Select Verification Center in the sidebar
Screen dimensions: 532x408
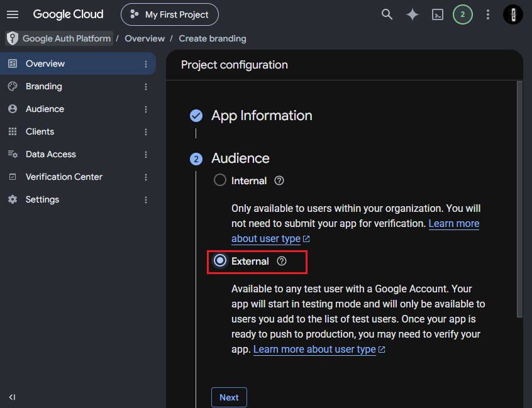click(78, 177)
